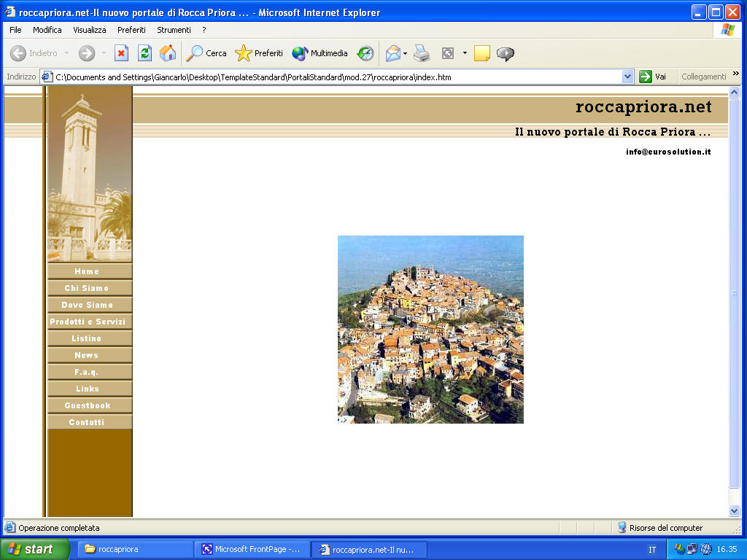
Task: Click the green Vai go arrow
Action: pyautogui.click(x=646, y=77)
